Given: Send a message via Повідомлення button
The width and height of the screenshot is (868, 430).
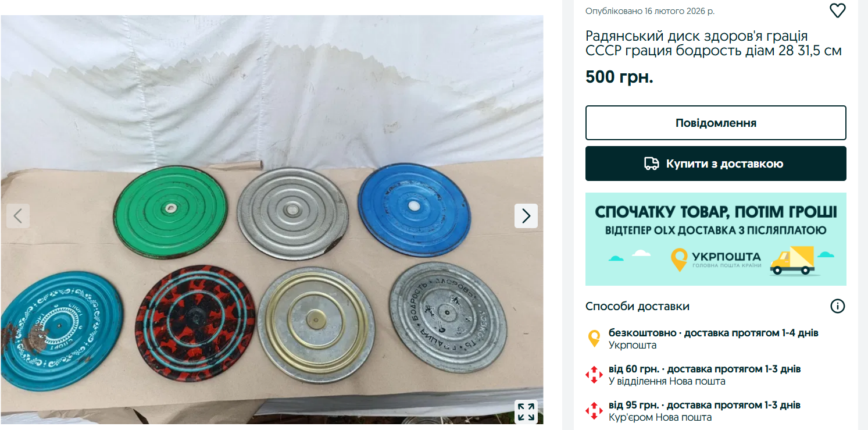Looking at the screenshot, I should coord(716,123).
